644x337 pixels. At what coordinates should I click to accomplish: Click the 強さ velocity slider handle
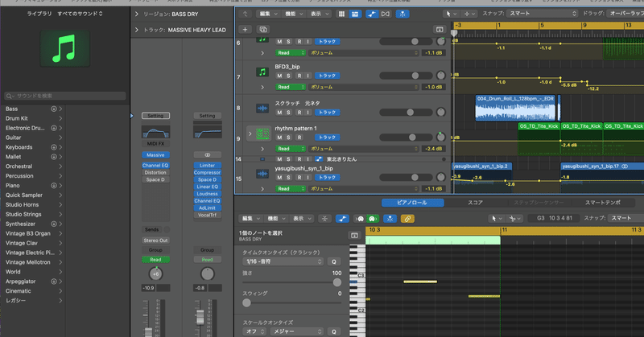336,282
